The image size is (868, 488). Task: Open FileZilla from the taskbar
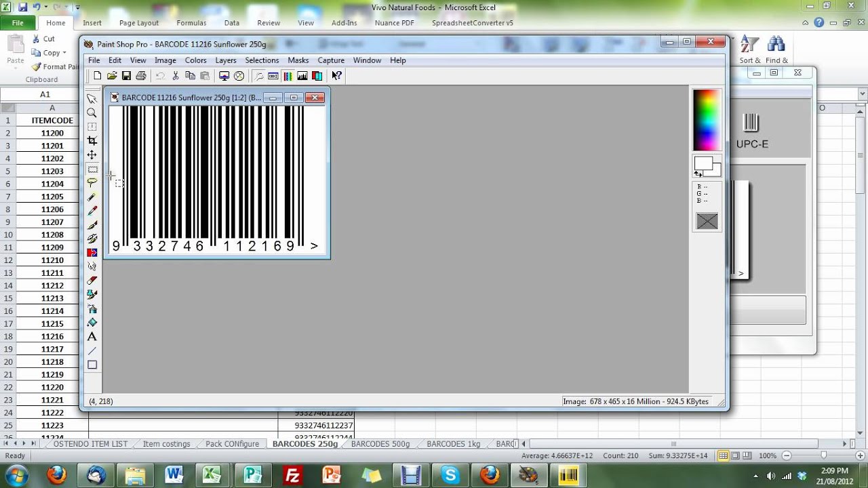pos(292,475)
